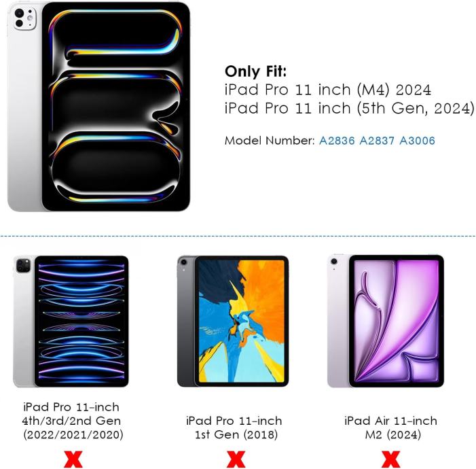Click model number A3006

click(x=417, y=141)
